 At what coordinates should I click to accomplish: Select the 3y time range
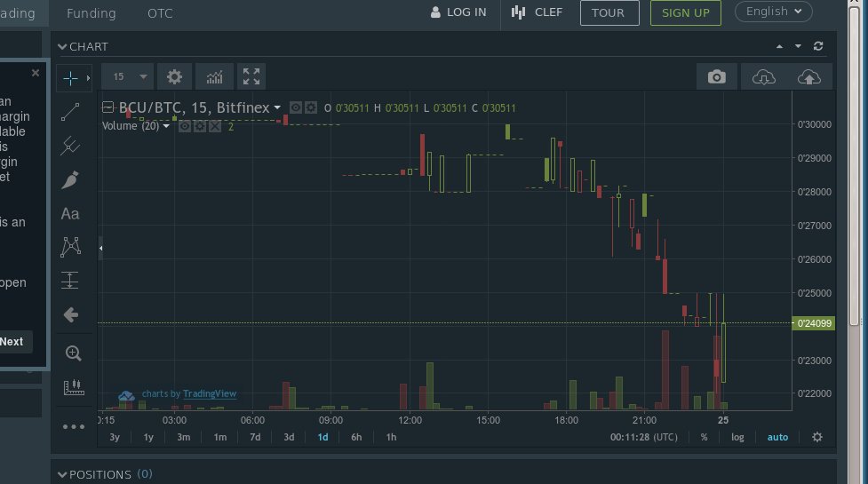[x=115, y=437]
